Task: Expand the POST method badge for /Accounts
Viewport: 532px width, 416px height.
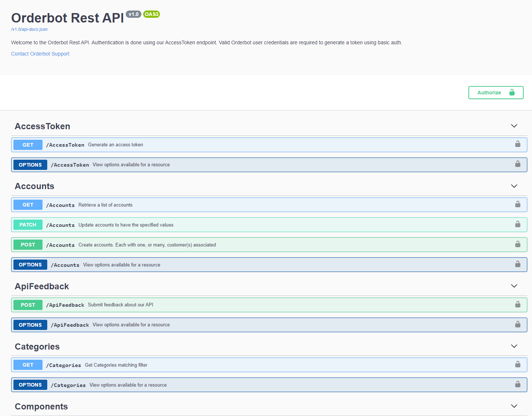Action: 28,245
